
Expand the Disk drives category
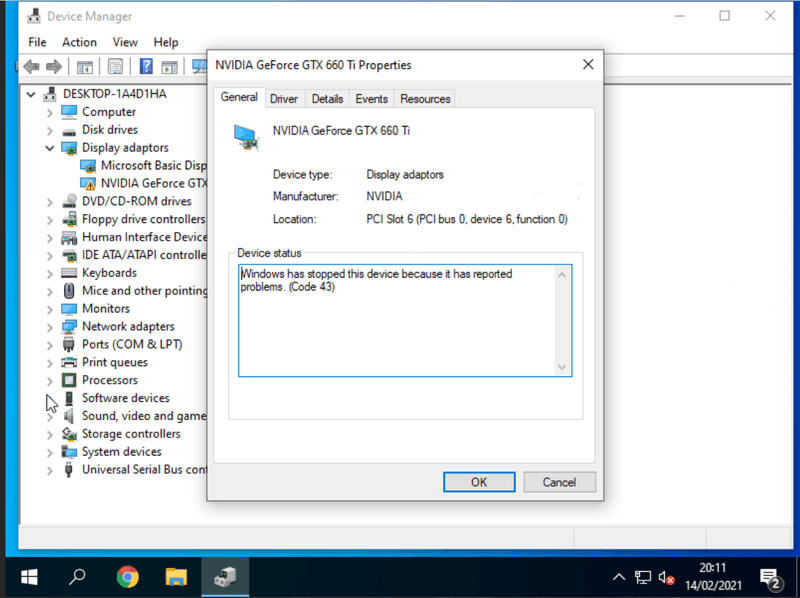point(49,130)
